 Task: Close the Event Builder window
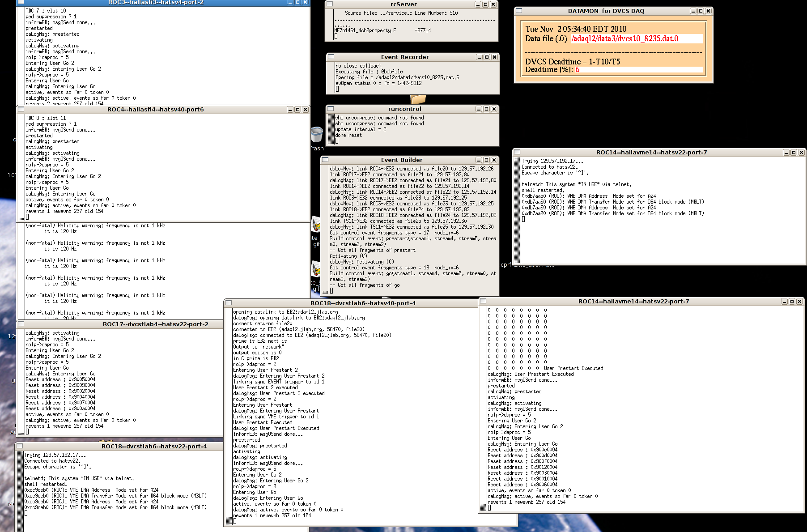[x=494, y=160]
